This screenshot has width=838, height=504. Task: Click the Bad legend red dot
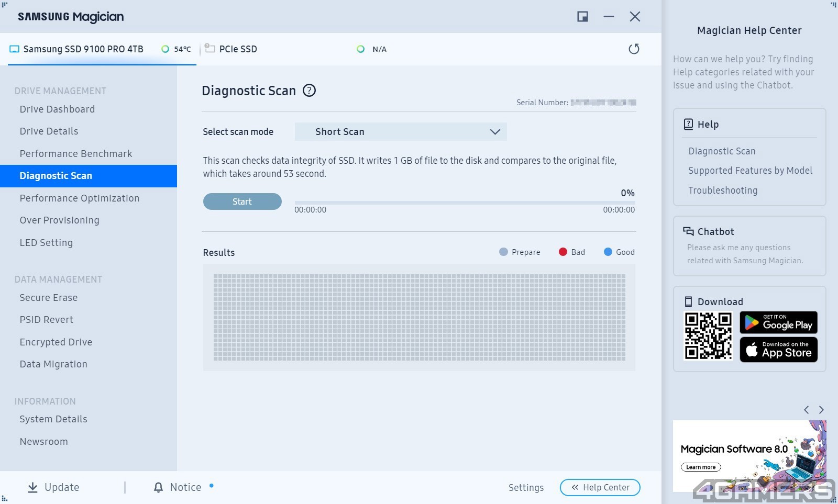[x=563, y=252]
